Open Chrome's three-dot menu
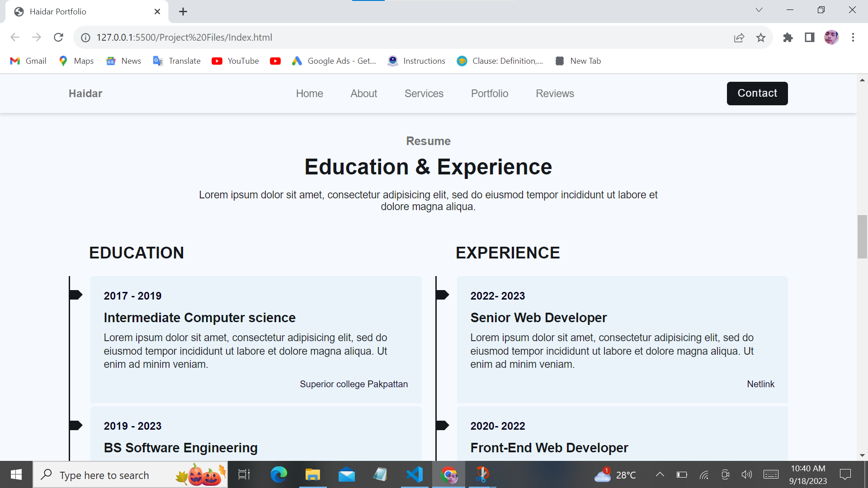This screenshot has width=868, height=488. 853,38
